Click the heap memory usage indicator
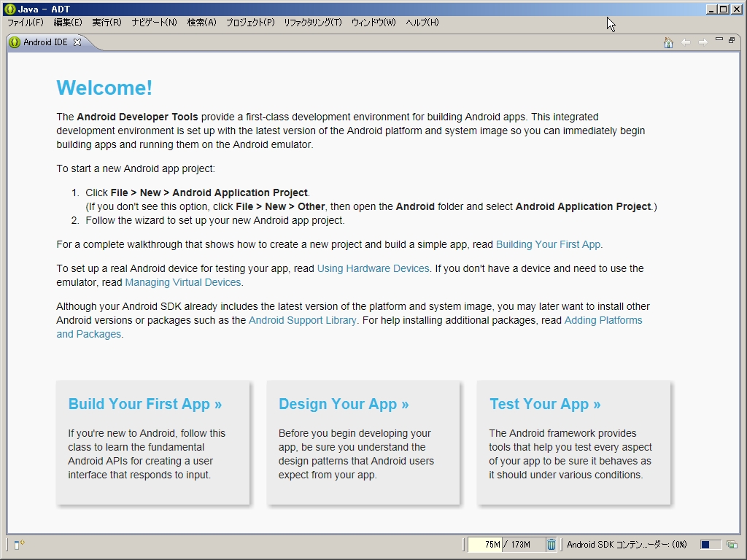The height and width of the screenshot is (560, 747). point(507,544)
